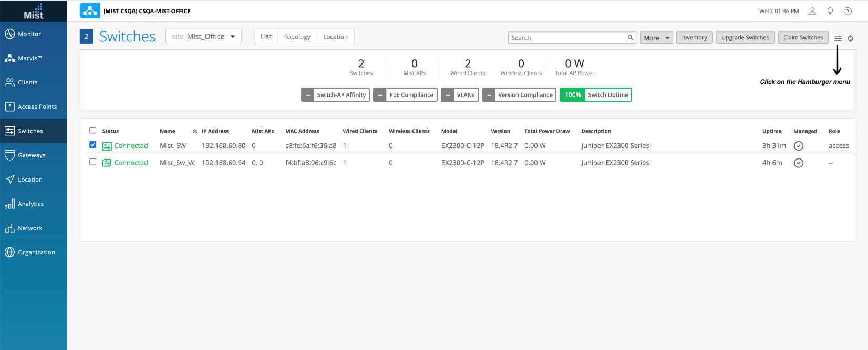Click MAC address f4:bf:a8:06:c9:6c

pos(311,163)
